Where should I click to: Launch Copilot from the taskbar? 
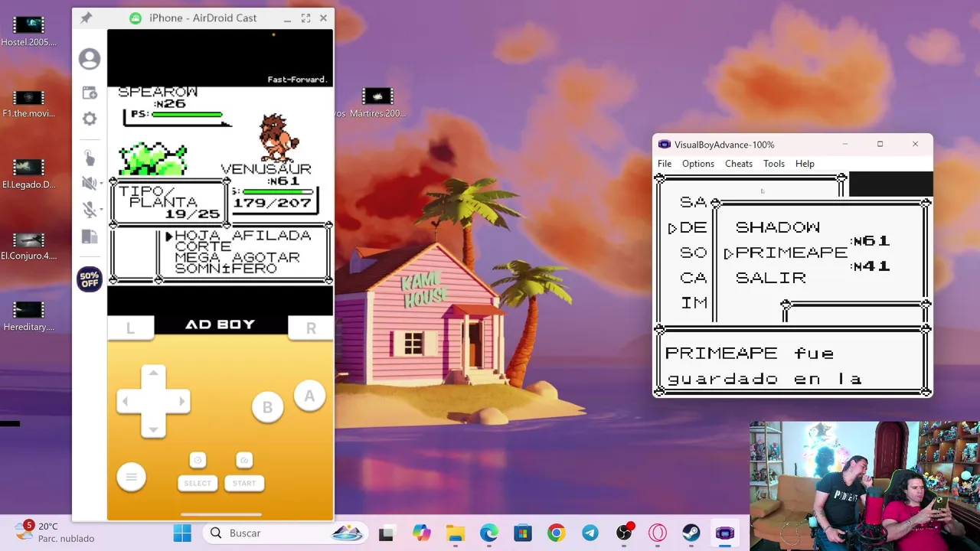421,533
